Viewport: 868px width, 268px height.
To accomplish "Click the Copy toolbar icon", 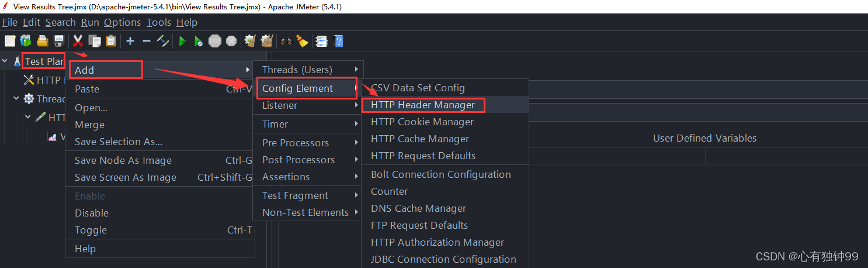I will (94, 41).
